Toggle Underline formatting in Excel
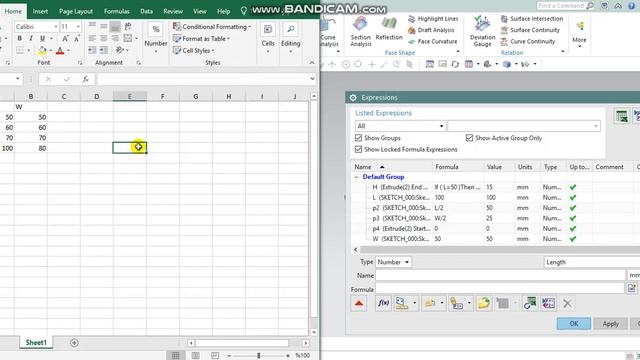This screenshot has height=360, width=640. tap(42, 38)
